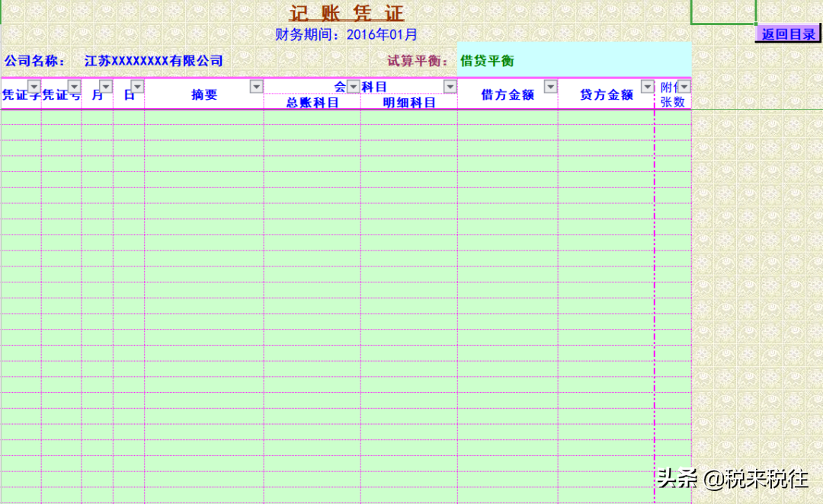Open the 月 column filter dropdown

(104, 86)
